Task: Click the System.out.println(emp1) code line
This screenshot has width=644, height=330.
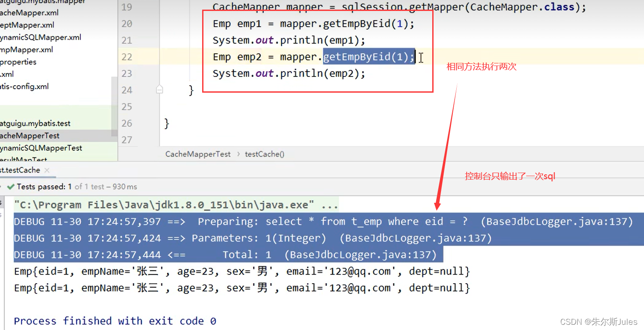Action: 289,40
